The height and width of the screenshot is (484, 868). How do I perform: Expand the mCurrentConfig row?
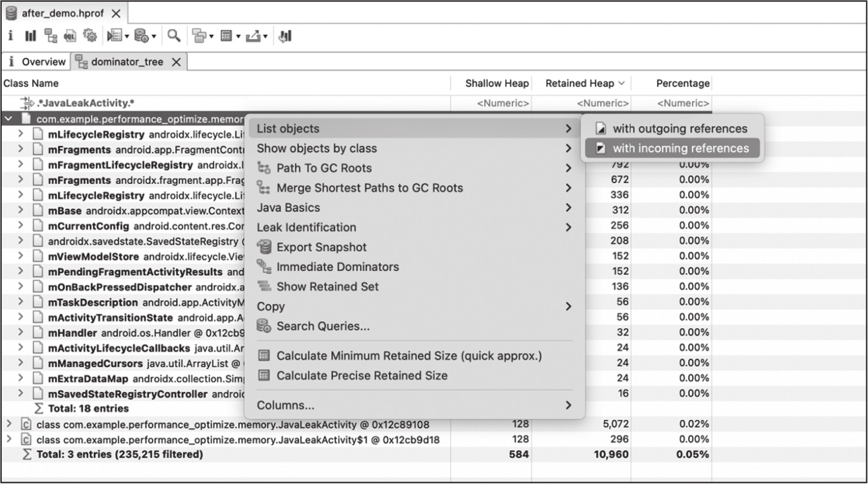pyautogui.click(x=20, y=226)
